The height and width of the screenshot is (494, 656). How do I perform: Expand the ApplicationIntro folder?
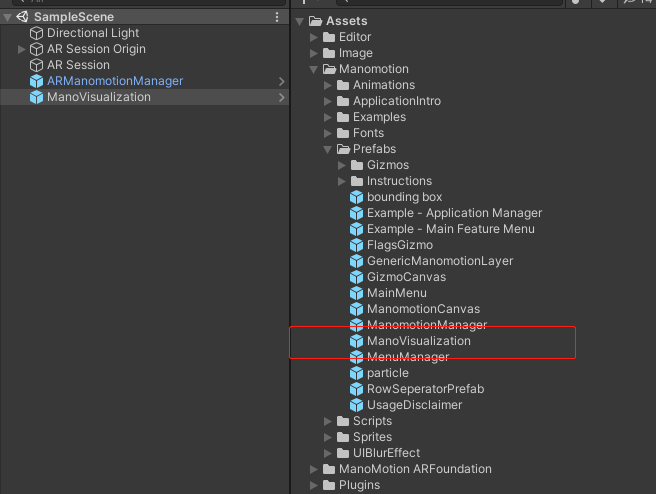point(328,101)
